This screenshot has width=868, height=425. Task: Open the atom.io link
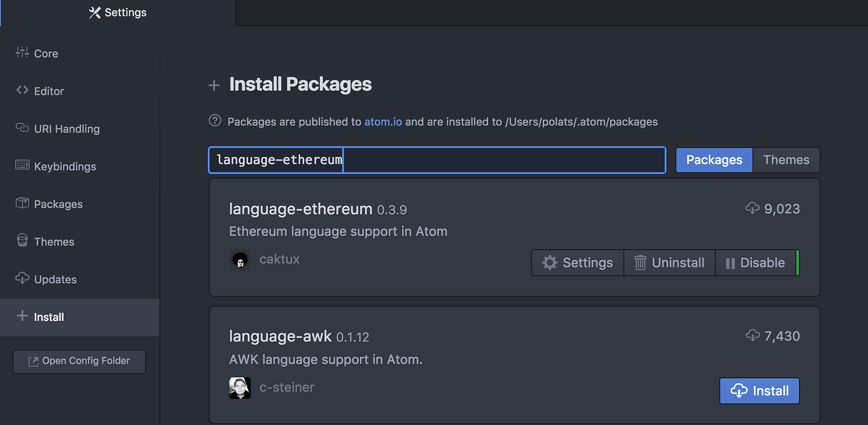[383, 122]
